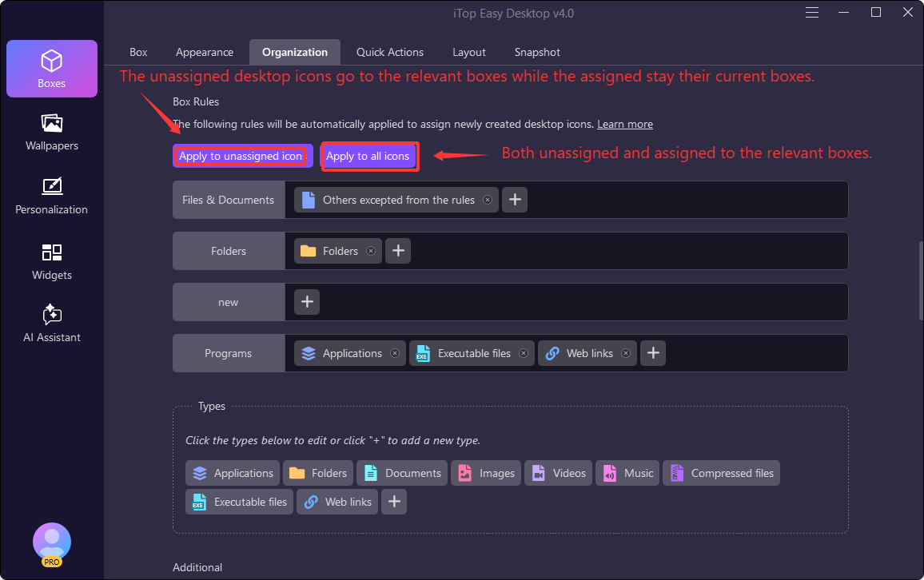This screenshot has height=580, width=924.
Task: Add a new type in Types section
Action: pos(393,502)
